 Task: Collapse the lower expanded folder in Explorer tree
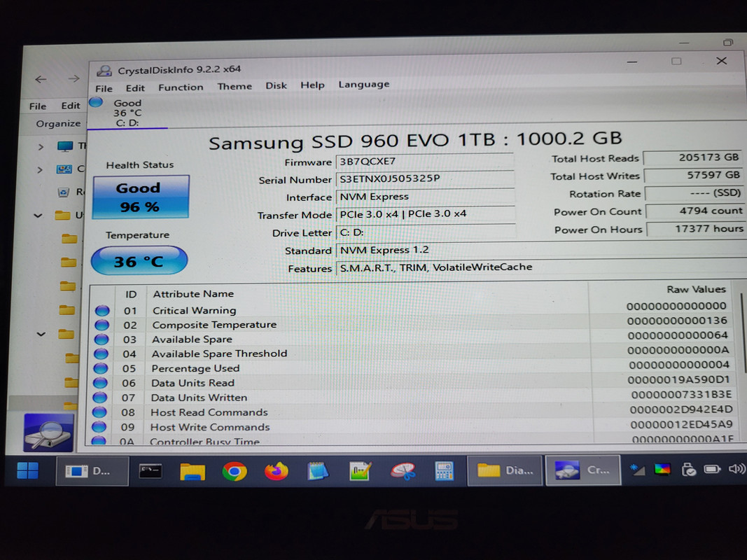[x=41, y=335]
